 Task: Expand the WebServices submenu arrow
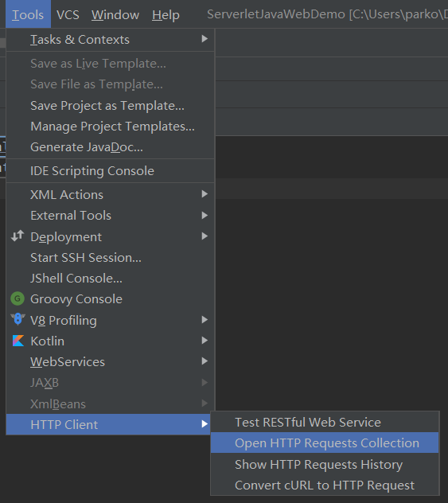tap(205, 361)
